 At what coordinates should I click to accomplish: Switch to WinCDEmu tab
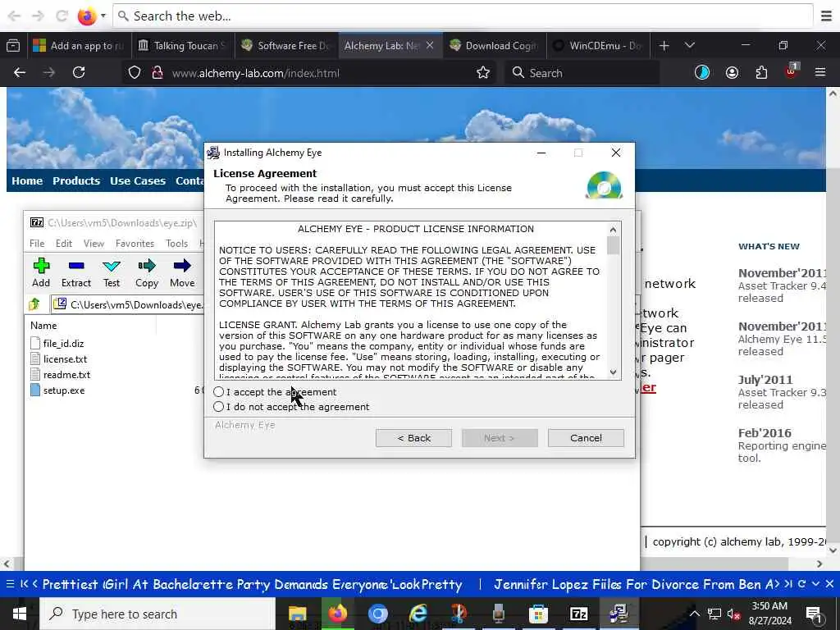click(x=598, y=46)
